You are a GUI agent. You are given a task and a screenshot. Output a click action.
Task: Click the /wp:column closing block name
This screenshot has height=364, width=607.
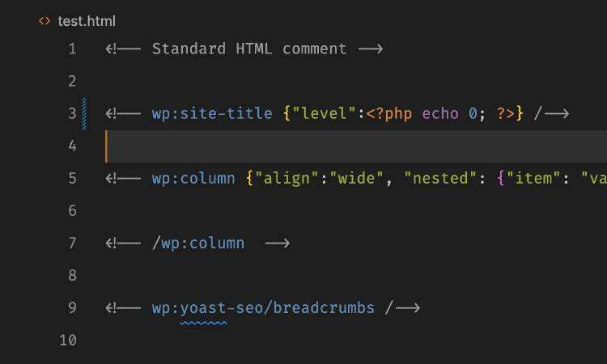coord(198,243)
